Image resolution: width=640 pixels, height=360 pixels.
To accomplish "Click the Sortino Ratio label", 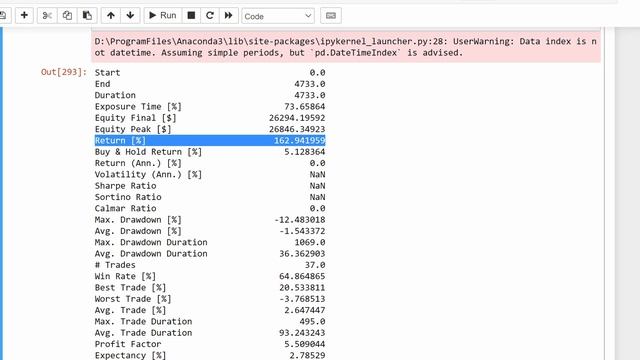I will [128, 197].
